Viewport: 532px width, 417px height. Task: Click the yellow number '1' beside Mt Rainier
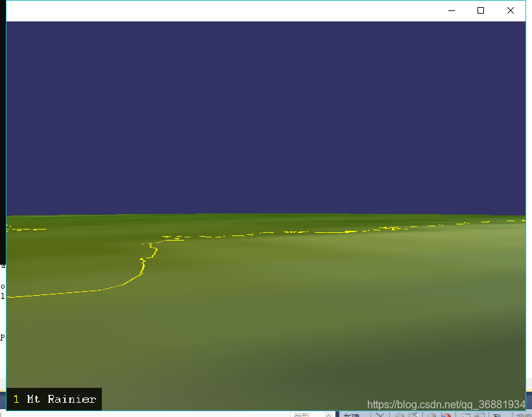click(16, 399)
